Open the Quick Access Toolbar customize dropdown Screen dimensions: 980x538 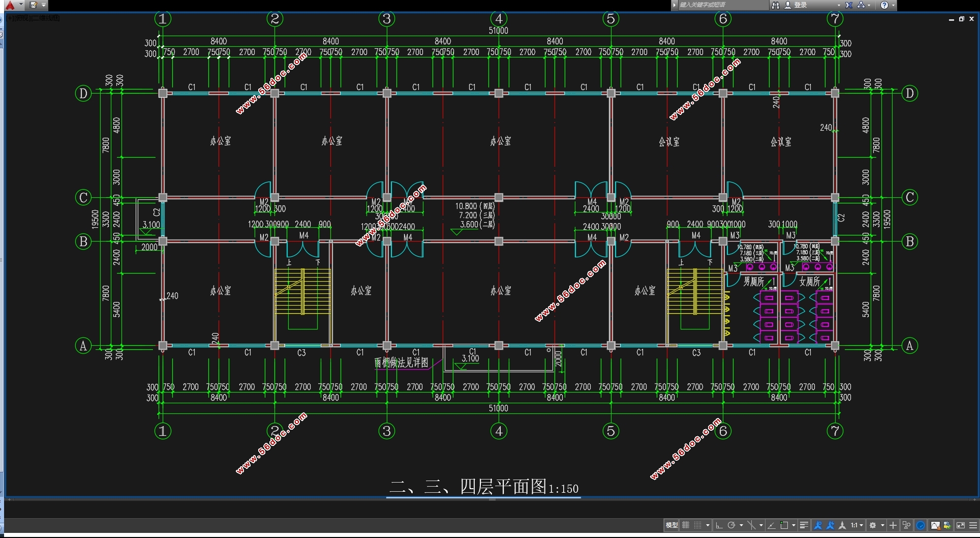44,5
